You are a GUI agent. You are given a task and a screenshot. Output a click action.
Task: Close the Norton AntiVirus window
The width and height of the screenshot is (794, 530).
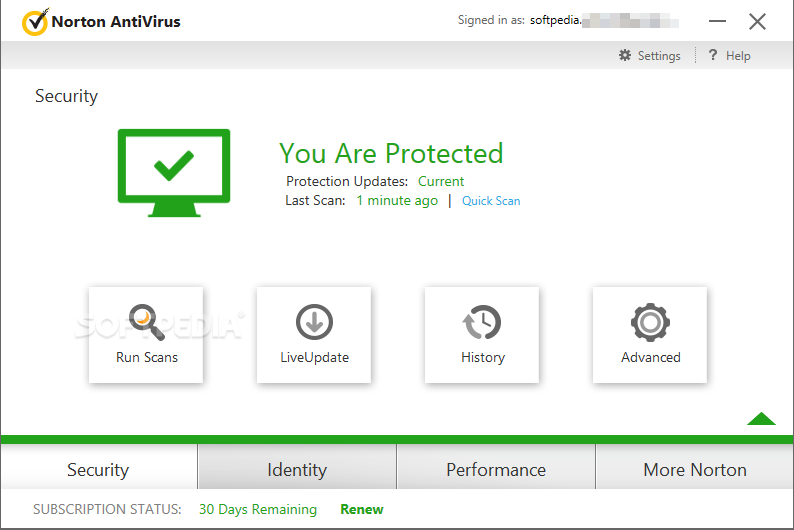point(757,21)
